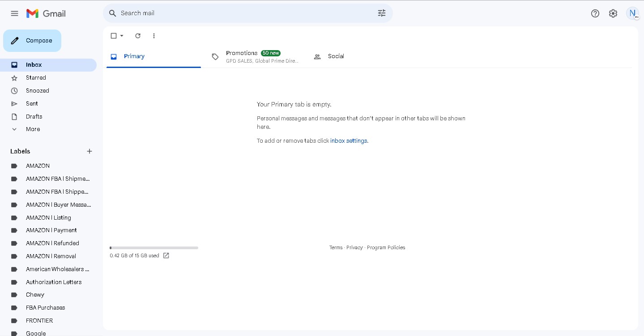Click the Chewy label tag icon
Image resolution: width=644 pixels, height=336 pixels.
click(x=14, y=295)
